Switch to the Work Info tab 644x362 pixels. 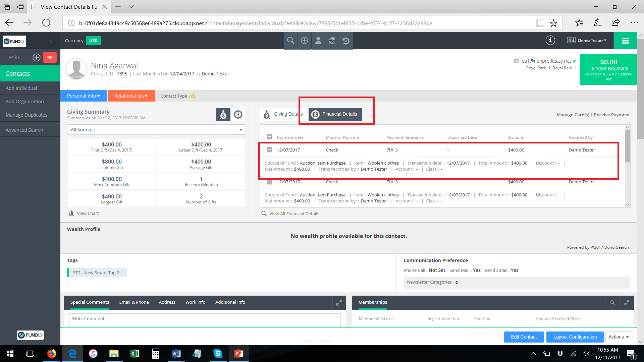[x=195, y=302]
